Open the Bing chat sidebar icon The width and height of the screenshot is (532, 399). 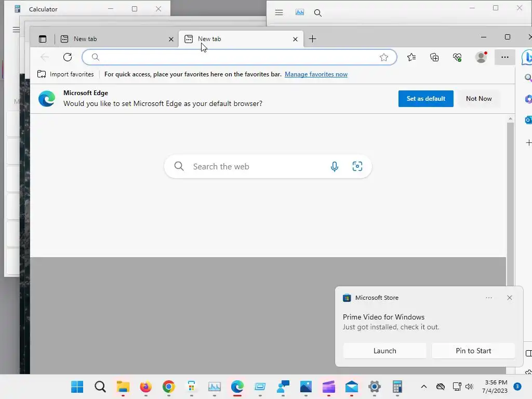point(527,57)
